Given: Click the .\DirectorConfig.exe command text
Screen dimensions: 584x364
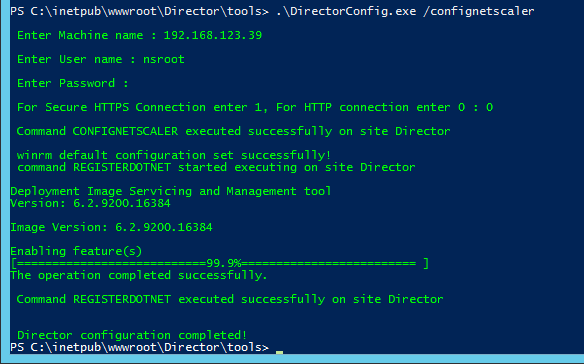Looking at the screenshot, I should tap(346, 12).
